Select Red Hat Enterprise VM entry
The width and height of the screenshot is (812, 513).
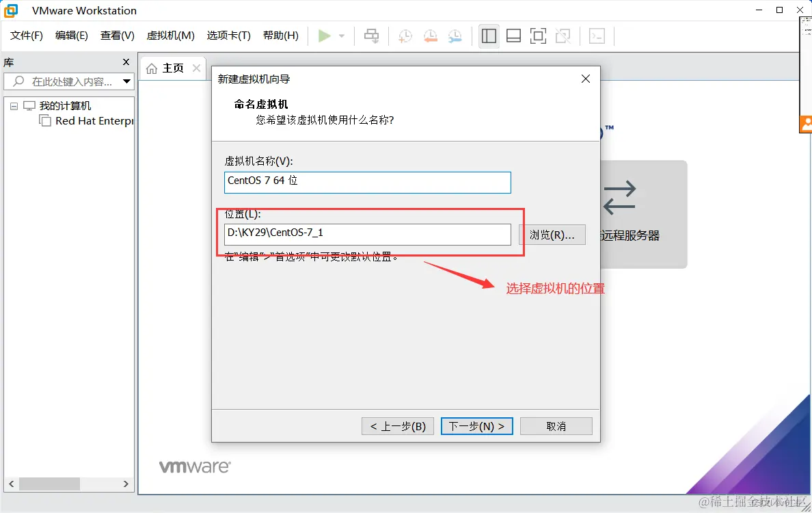pos(94,121)
